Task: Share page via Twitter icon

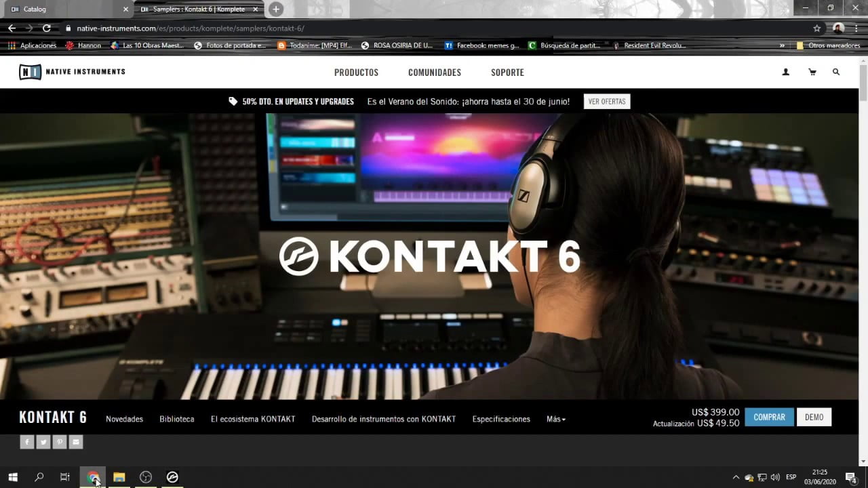Action: point(43,442)
